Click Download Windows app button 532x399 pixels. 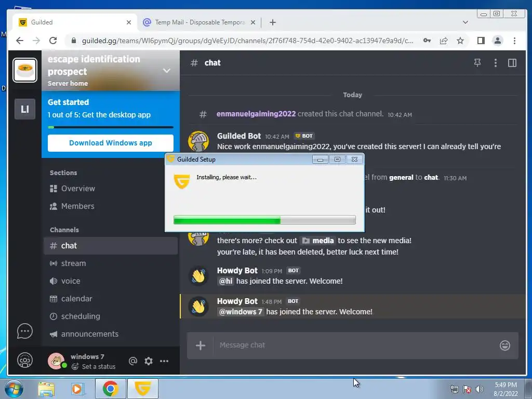coord(111,143)
